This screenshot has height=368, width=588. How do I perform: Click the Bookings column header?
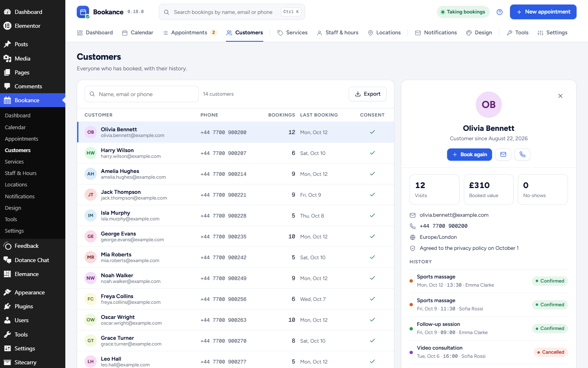[x=281, y=115]
